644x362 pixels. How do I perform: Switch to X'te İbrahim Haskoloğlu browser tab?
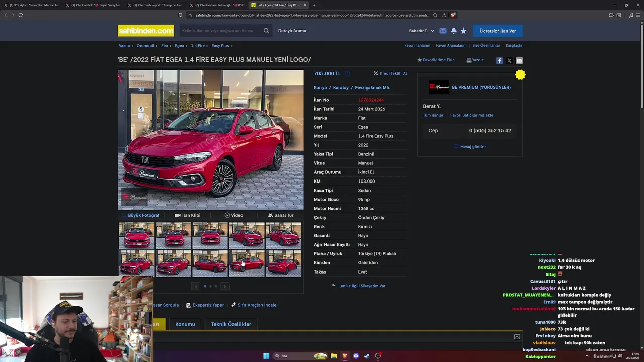click(x=216, y=5)
